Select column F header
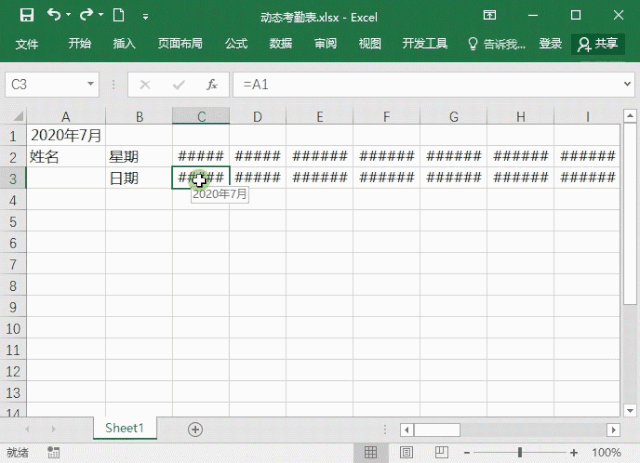 coord(386,117)
